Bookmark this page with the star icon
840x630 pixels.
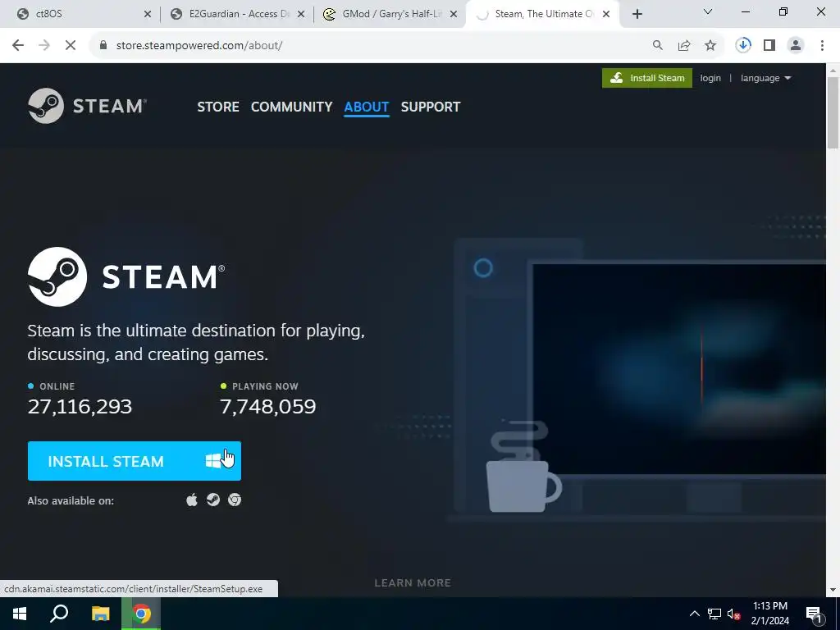point(710,46)
